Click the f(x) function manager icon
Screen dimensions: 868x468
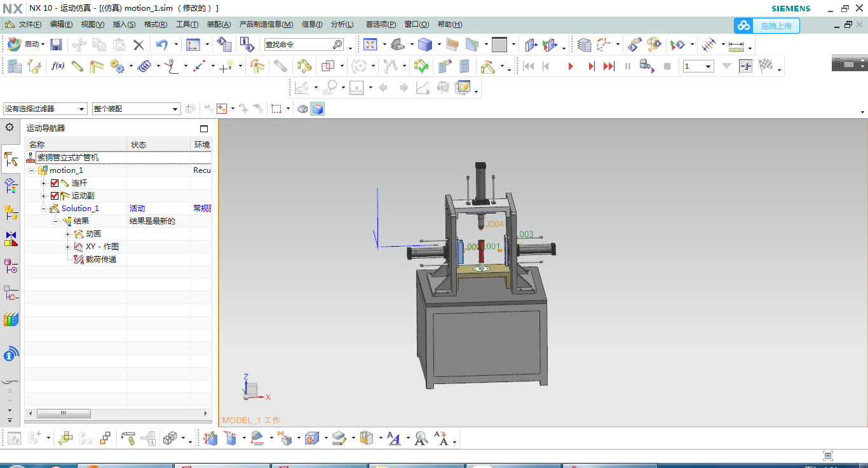(x=58, y=66)
